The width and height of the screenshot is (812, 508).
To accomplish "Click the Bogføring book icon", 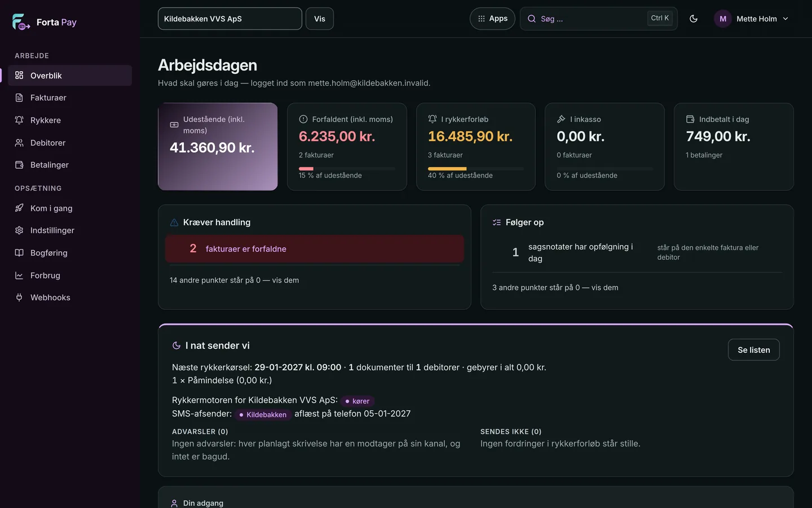I will tap(19, 253).
